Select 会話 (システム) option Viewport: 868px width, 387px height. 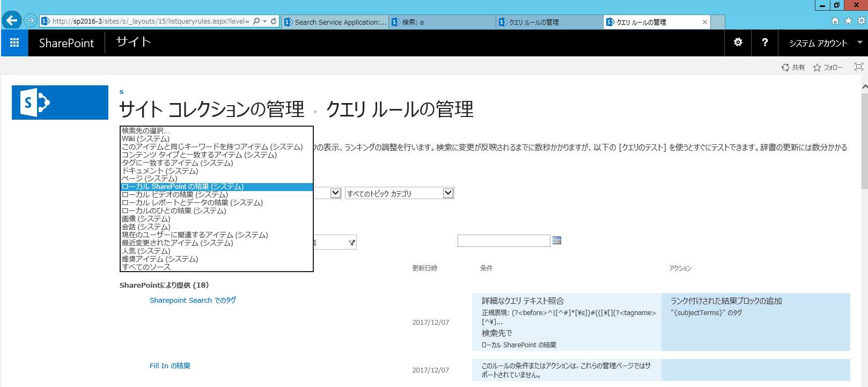click(217, 227)
